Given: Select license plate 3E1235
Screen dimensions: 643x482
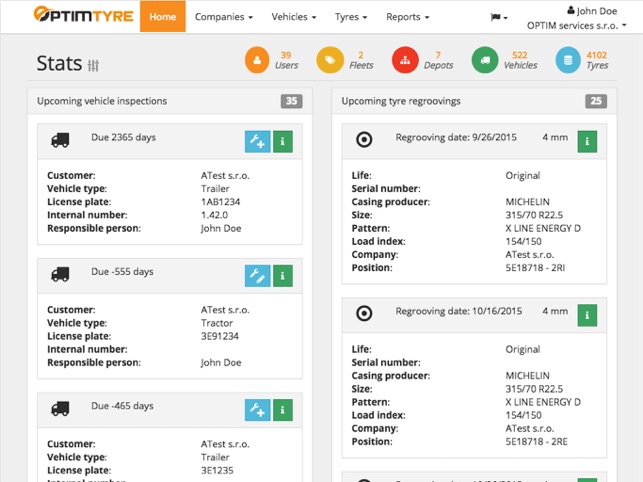Looking at the screenshot, I should tap(217, 470).
